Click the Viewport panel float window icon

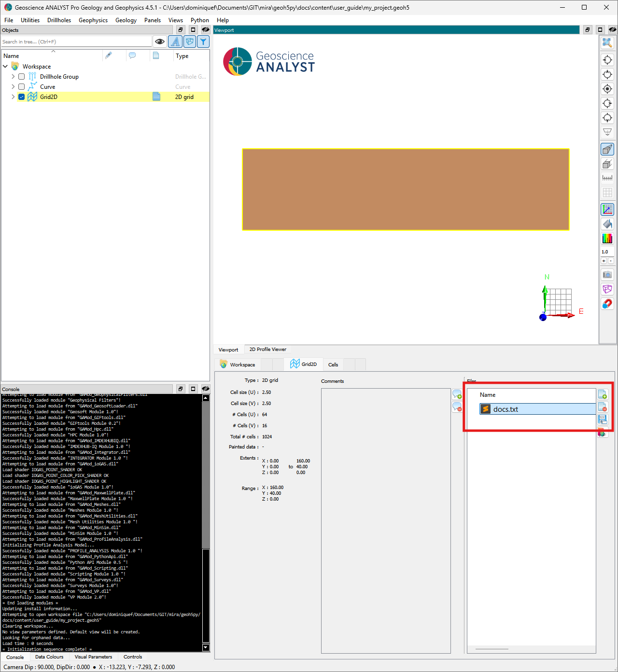pyautogui.click(x=588, y=30)
